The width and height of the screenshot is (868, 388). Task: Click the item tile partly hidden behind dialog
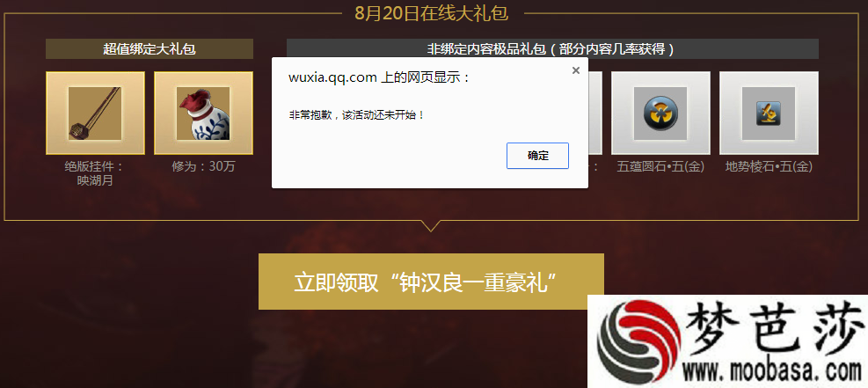coord(595,113)
